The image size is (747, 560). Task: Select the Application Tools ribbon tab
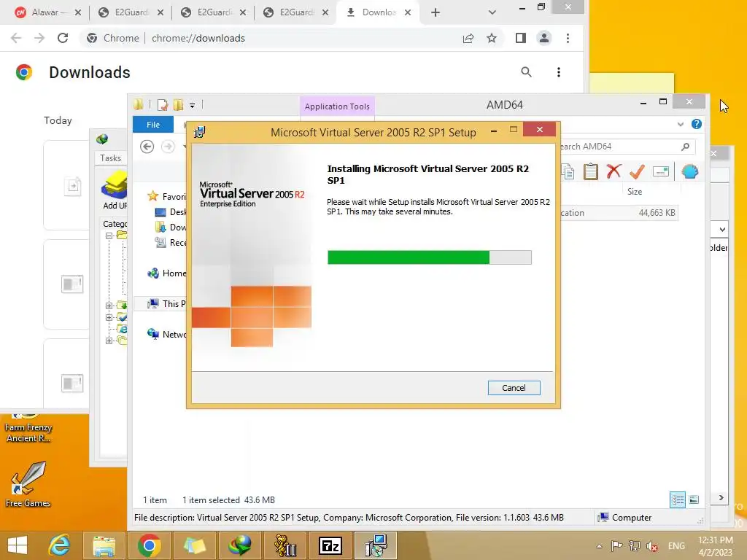[337, 106]
